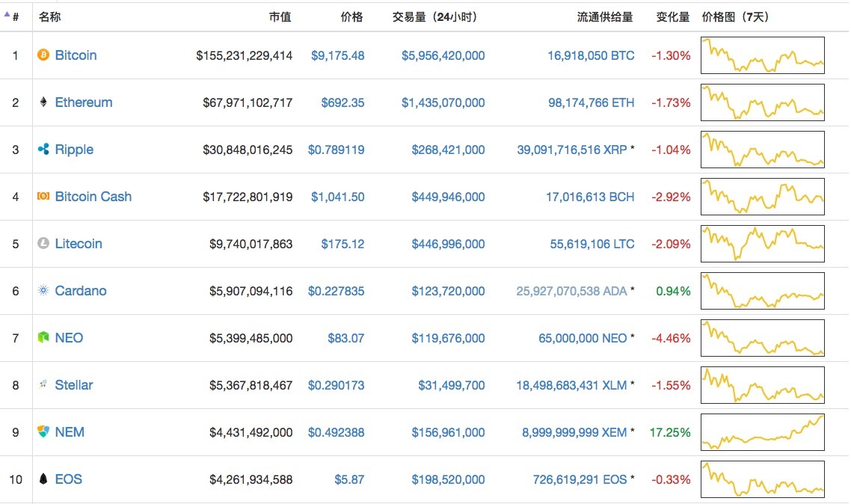Screen dimensions: 851x504
Task: Click Ethereum price $692.35
Action: click(x=342, y=103)
